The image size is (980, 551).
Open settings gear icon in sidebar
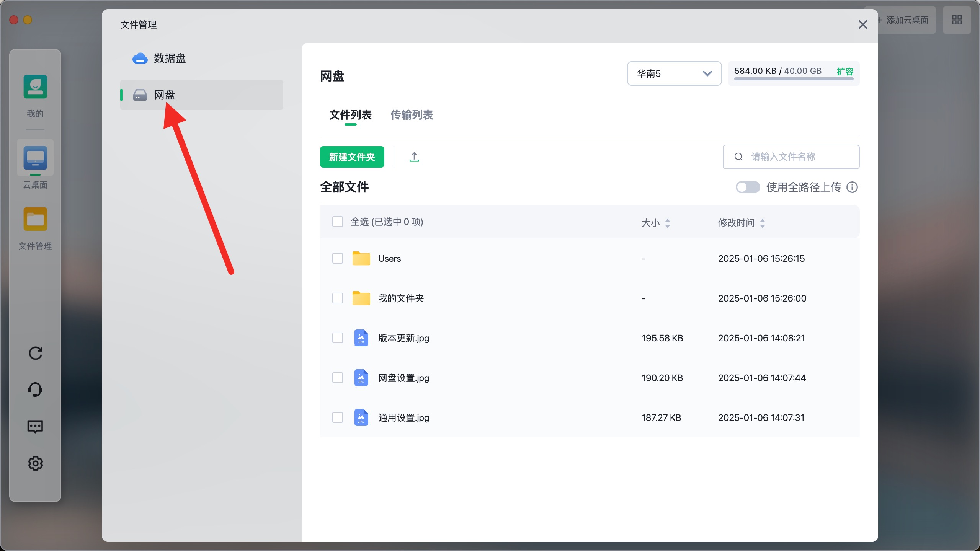(35, 463)
